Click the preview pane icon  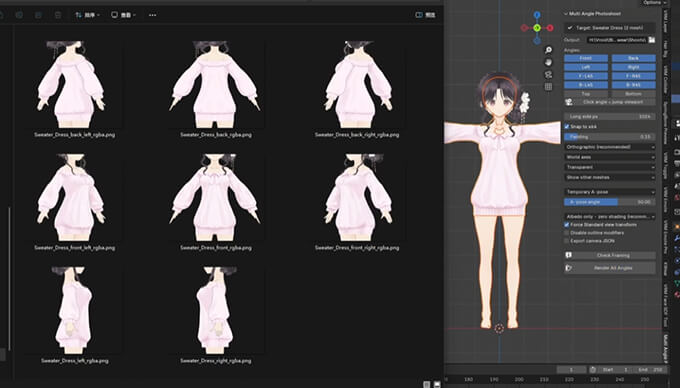425,15
